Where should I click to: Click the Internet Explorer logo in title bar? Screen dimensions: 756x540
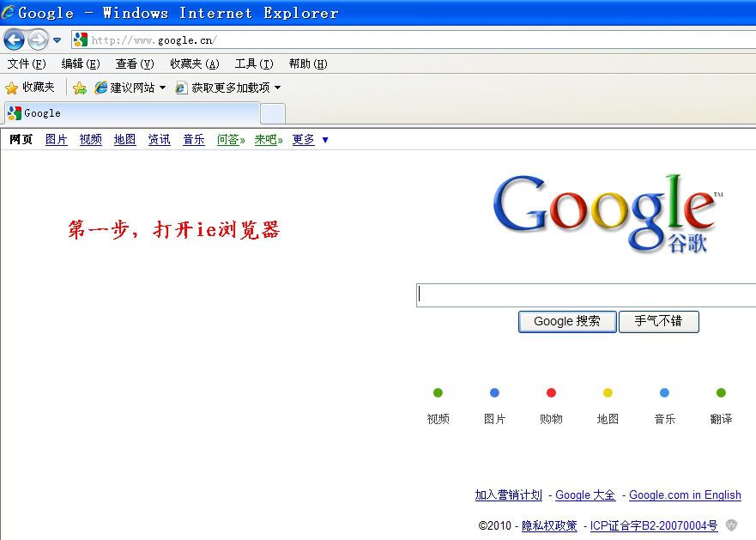click(9, 12)
